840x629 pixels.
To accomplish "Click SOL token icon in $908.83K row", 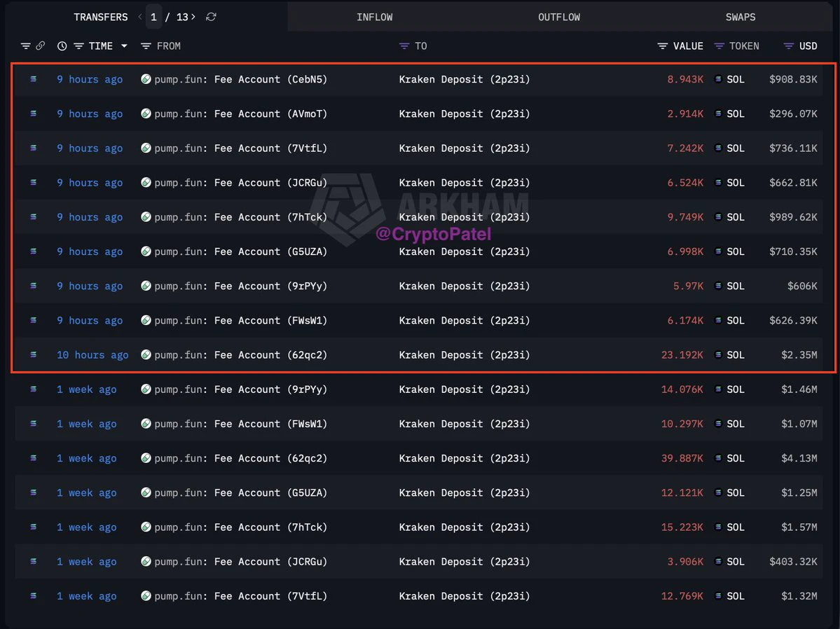I will [718, 79].
